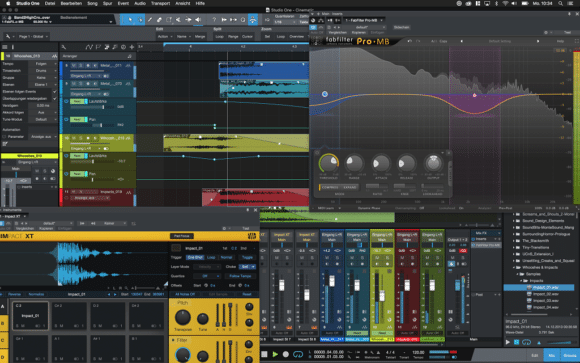
Task: Switch to the Mix view tab
Action: 552,356
